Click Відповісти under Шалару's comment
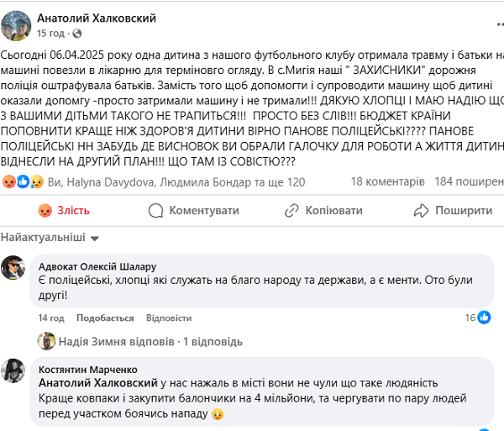Screen dimensions: 504x431 coord(169,318)
